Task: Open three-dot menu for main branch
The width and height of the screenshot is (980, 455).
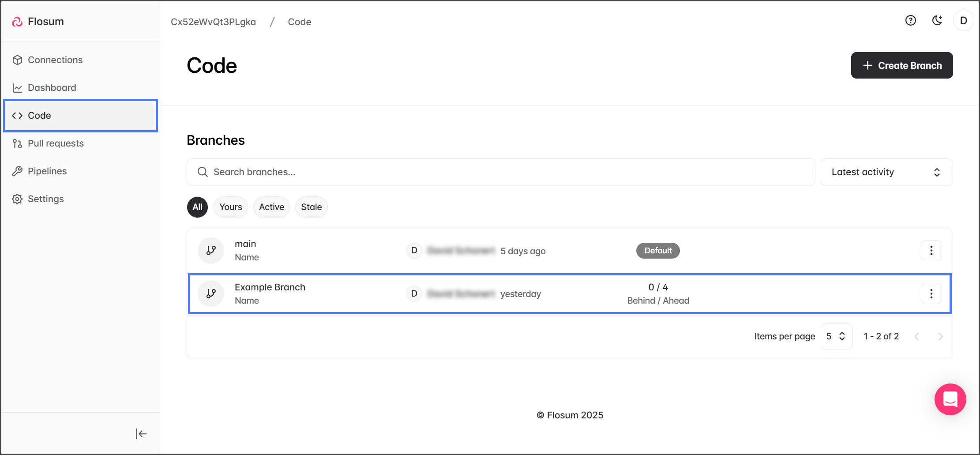Action: 931,251
